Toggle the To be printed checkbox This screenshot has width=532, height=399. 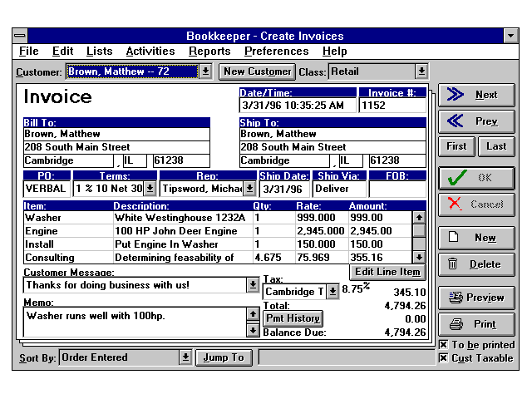pos(444,345)
